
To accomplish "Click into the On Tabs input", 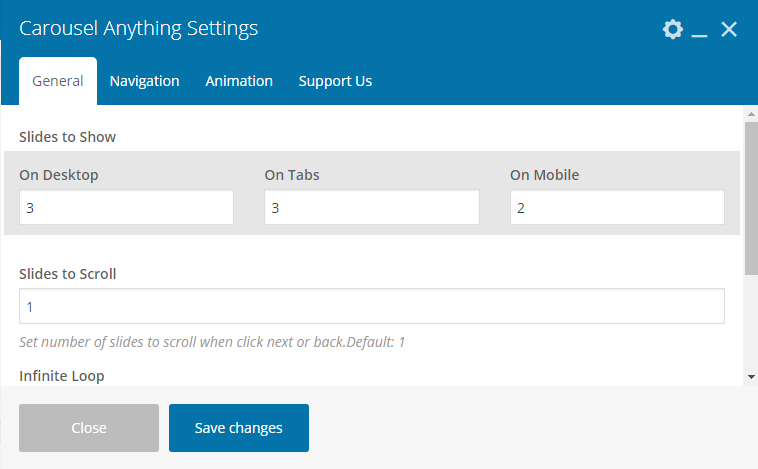I will (x=372, y=208).
